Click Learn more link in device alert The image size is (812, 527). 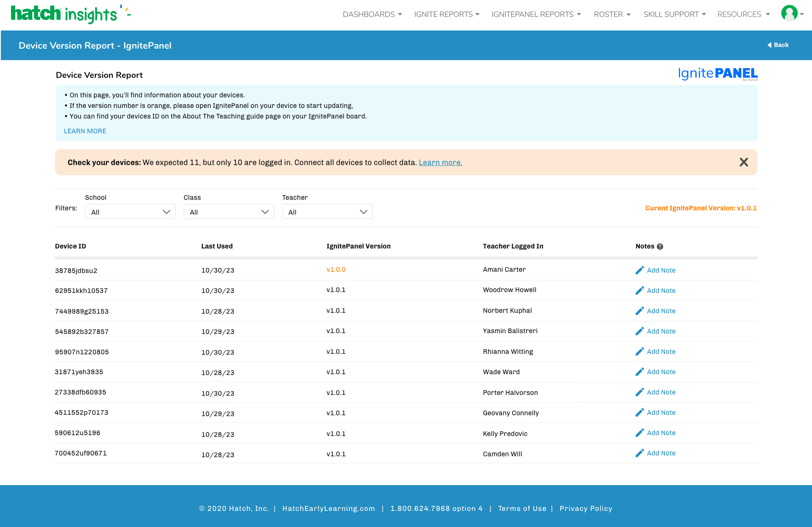[x=440, y=163]
